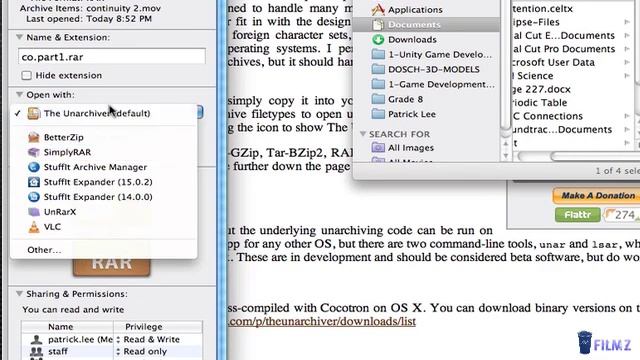This screenshot has width=640, height=360.
Task: Change patrick.lee privilege Read & Write
Action: 148,339
